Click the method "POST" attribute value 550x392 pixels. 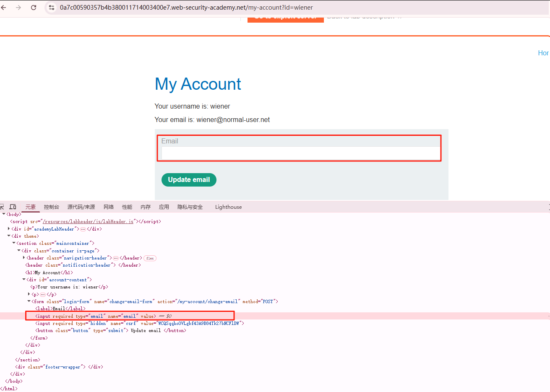(268, 301)
